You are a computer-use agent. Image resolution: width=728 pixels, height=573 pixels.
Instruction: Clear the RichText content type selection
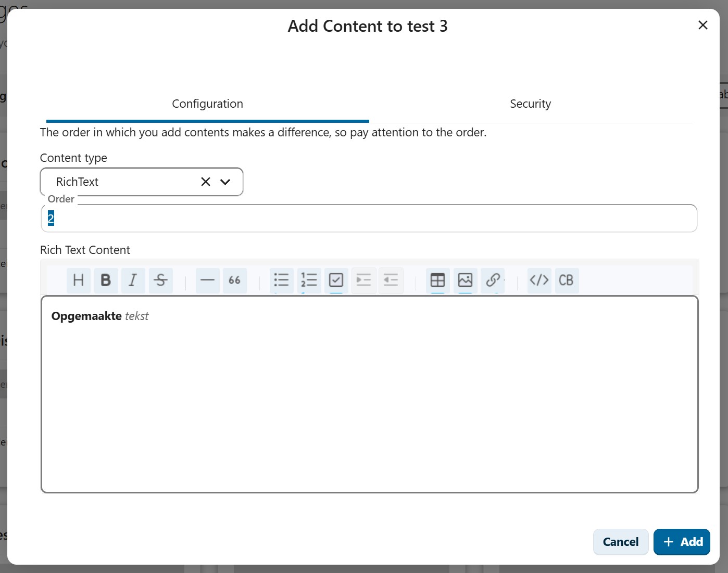[205, 182]
